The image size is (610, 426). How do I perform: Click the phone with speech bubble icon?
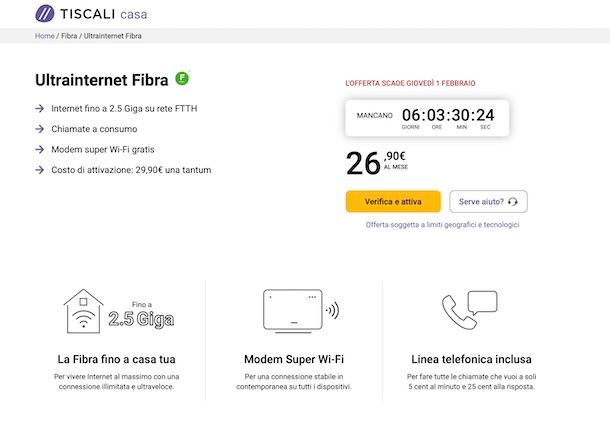coord(470,310)
